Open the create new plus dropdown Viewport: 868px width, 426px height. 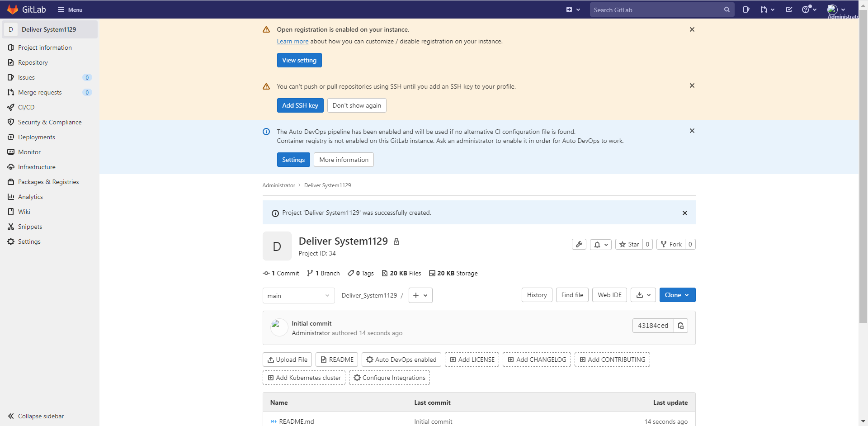coord(573,9)
